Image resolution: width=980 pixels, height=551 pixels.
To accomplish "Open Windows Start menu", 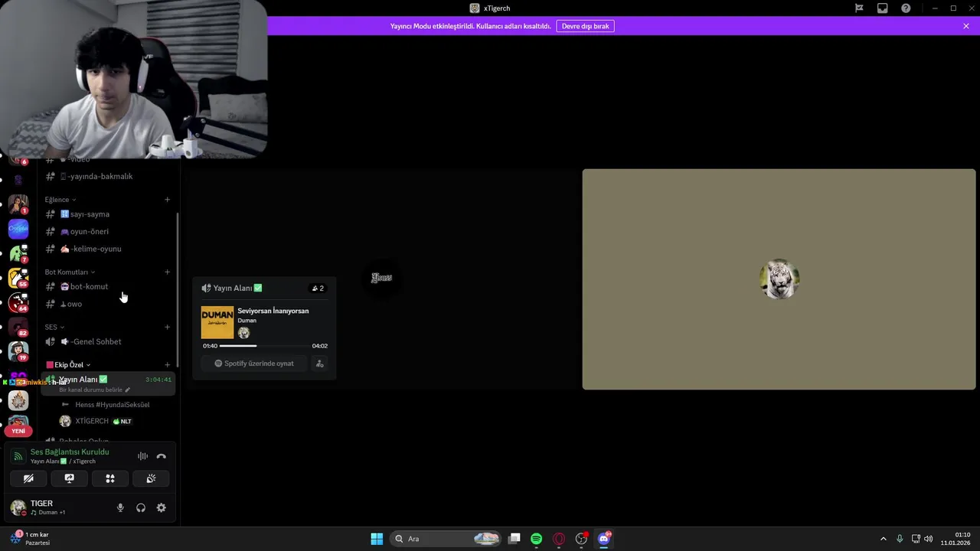I will click(x=377, y=539).
